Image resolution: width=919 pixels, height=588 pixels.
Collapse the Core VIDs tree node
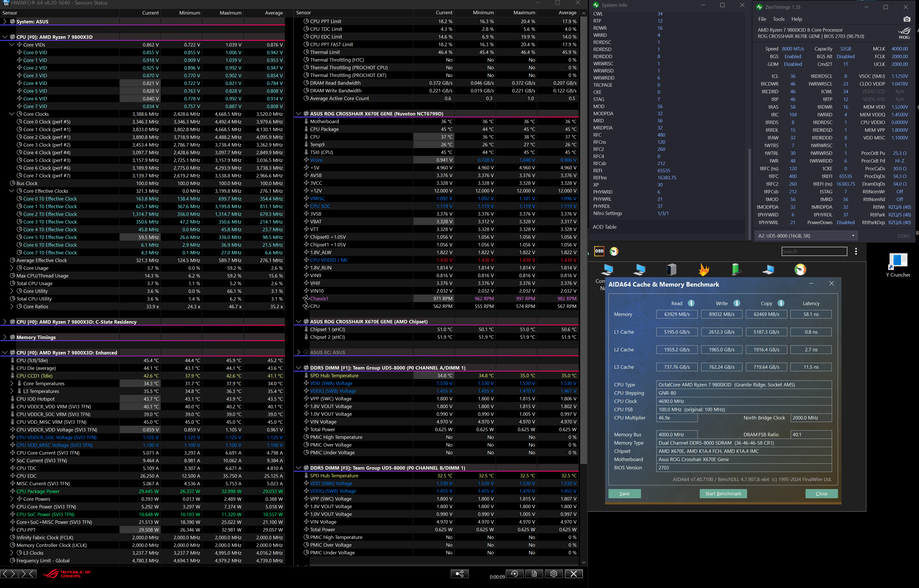point(12,45)
